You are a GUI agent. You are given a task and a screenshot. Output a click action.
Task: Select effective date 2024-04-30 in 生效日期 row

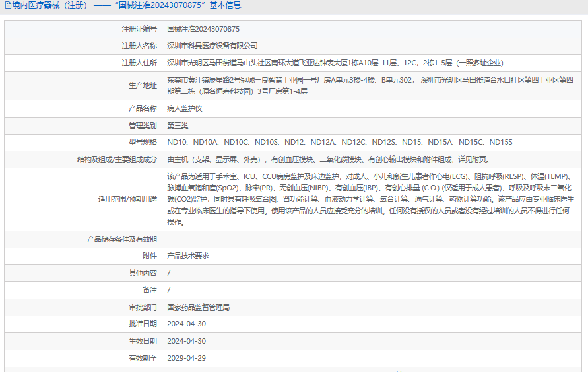click(x=186, y=341)
